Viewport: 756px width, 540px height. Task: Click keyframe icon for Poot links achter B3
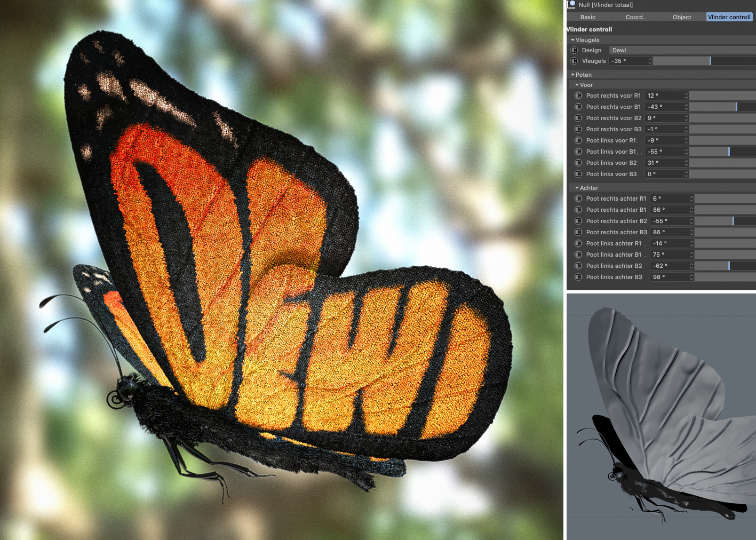pos(578,277)
